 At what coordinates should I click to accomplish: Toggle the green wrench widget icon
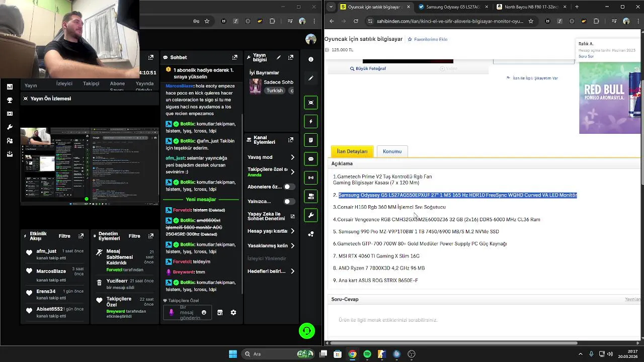point(311,215)
